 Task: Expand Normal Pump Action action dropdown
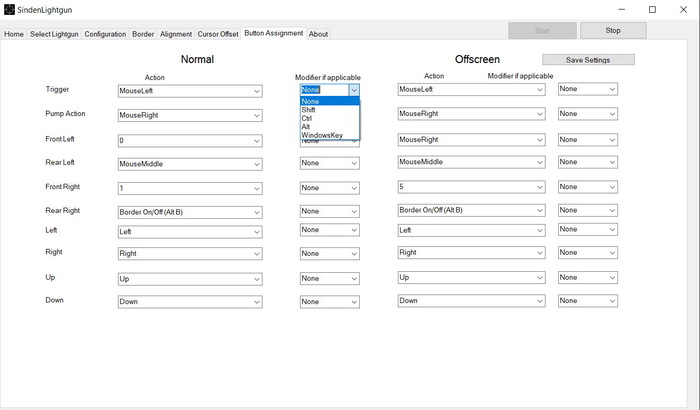point(256,115)
